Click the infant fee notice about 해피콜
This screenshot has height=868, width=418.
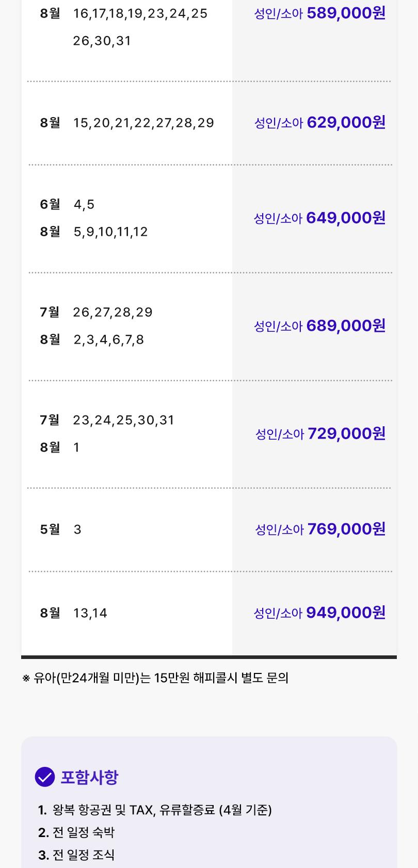(x=155, y=678)
